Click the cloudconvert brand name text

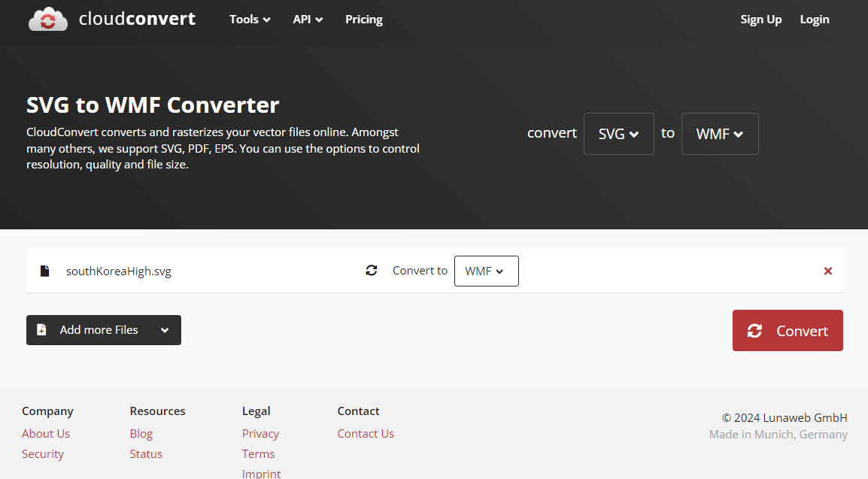coord(137,19)
